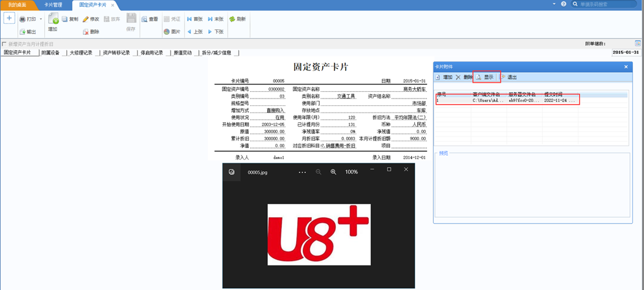Click the 查看 (View) toolbar button

tap(150, 19)
